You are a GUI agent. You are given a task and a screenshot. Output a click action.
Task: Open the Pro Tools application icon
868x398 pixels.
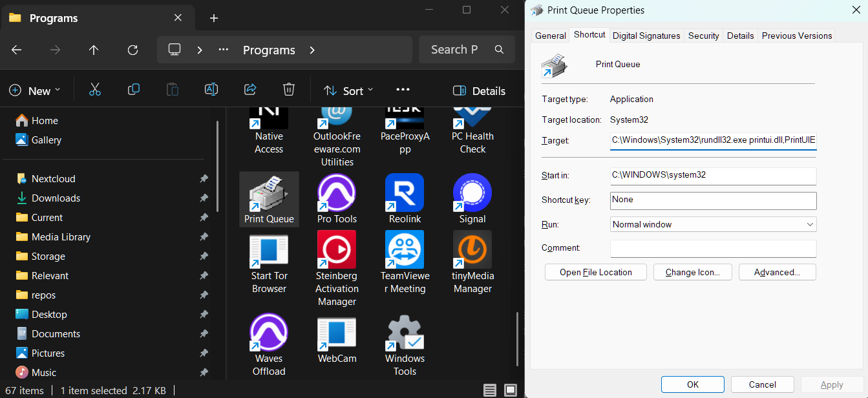click(x=336, y=193)
